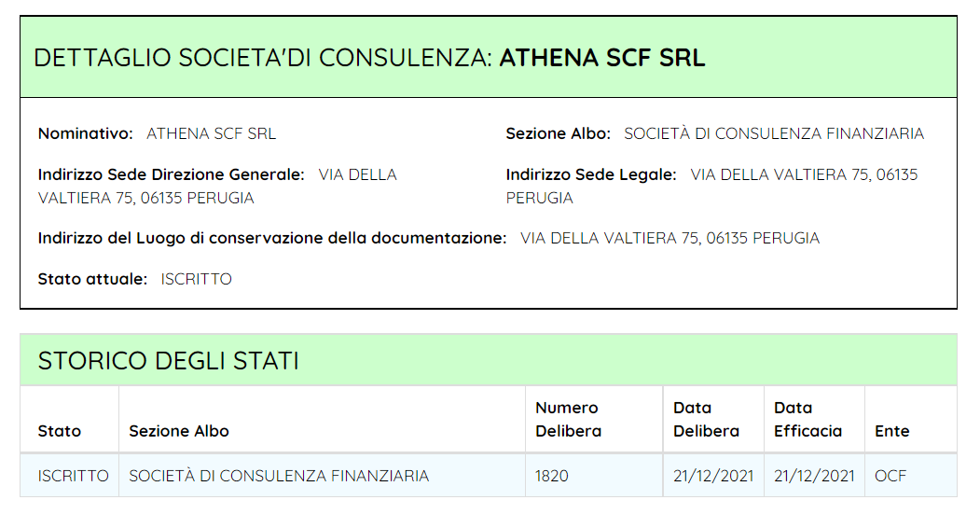Click the Indirizzo Sede Direzione Generale label
Image resolution: width=980 pixels, height=514 pixels.
point(171,174)
